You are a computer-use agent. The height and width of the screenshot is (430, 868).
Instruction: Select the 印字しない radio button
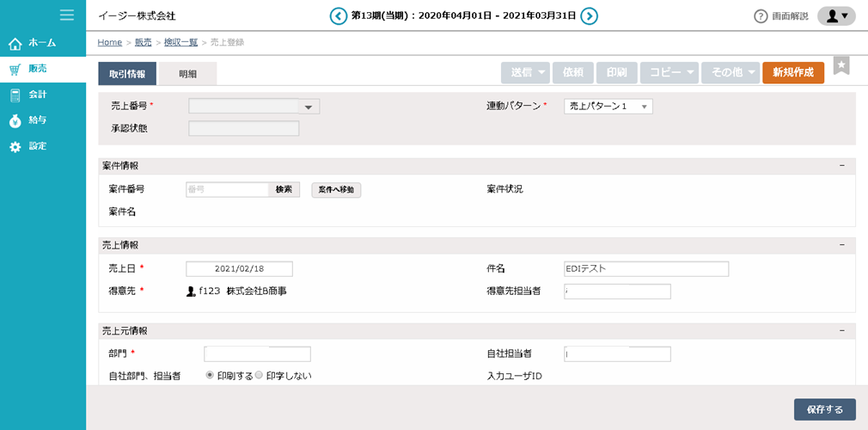point(259,376)
